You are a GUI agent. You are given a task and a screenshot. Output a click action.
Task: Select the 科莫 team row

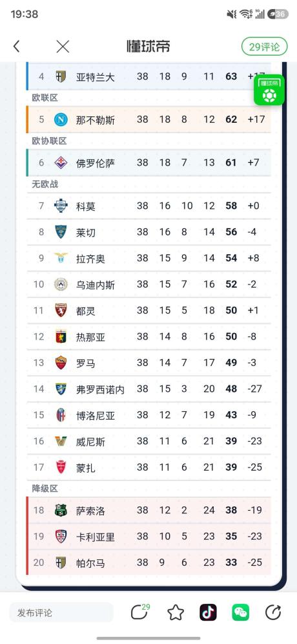pos(149,206)
